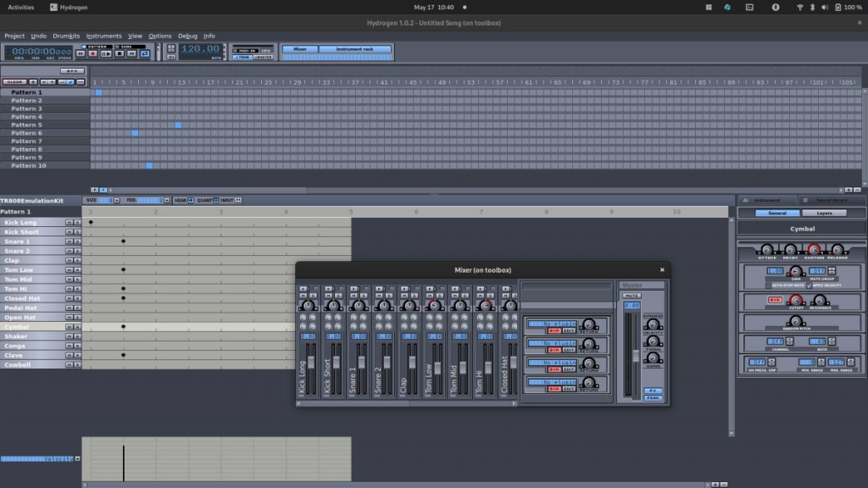The height and width of the screenshot is (488, 868).
Task: Toggle the filter BYP bypass button
Action: click(x=775, y=300)
